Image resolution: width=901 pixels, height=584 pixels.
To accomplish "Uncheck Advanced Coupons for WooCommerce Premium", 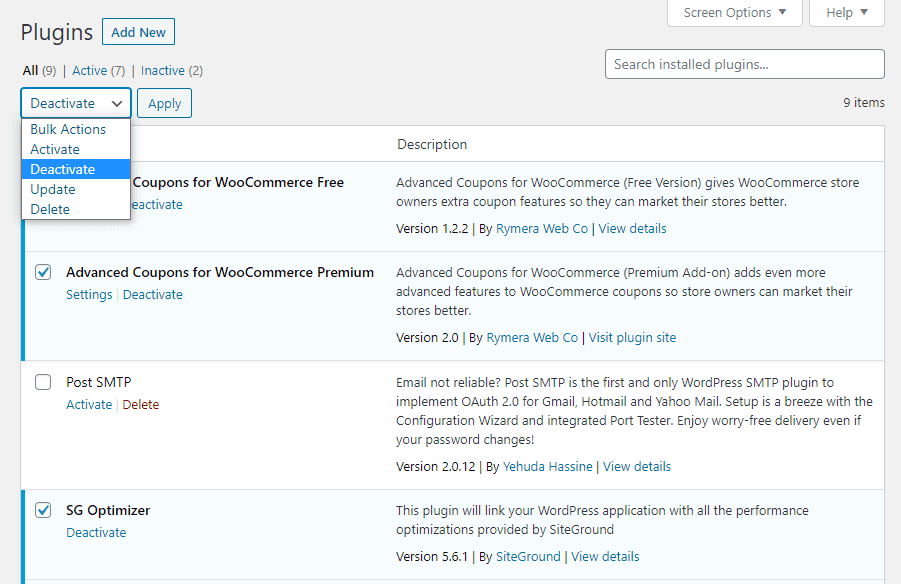I will [x=43, y=272].
